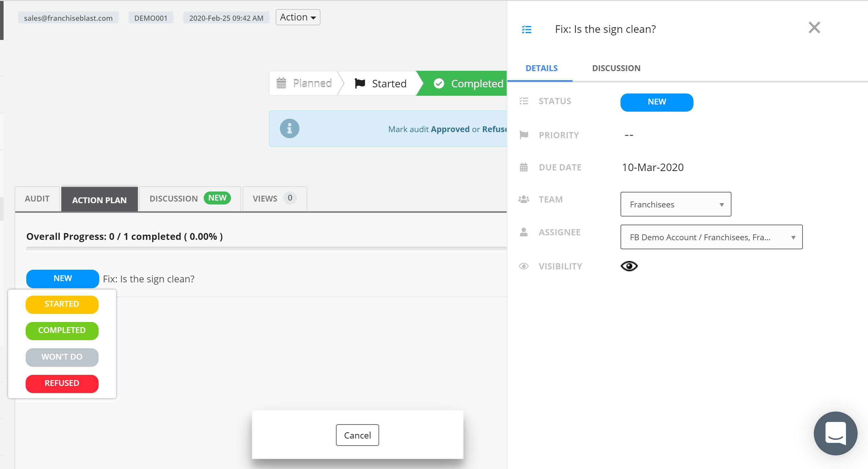Toggle task visibility eye icon

coord(629,266)
